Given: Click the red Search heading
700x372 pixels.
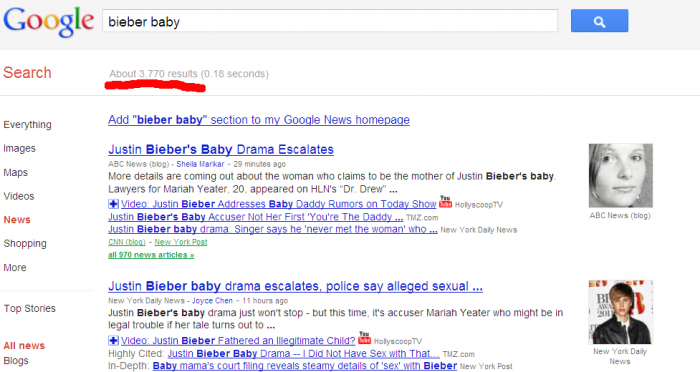Looking at the screenshot, I should click(x=27, y=72).
